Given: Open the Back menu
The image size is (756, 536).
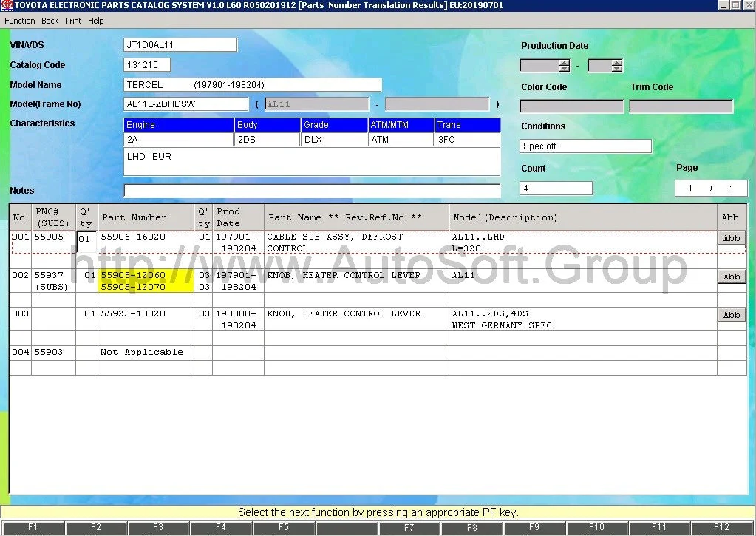Looking at the screenshot, I should 50,21.
